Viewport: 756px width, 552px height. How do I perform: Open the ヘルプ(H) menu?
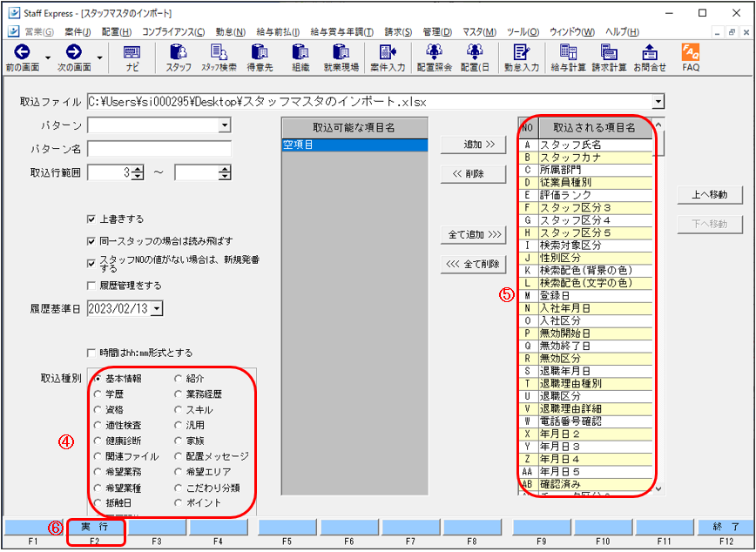point(622,32)
